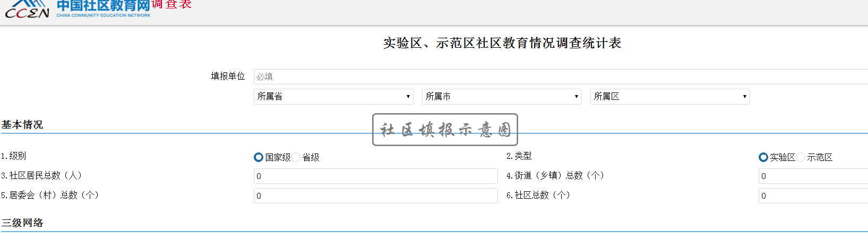Select the 实验区 radio button
The height and width of the screenshot is (247, 868).
click(x=763, y=157)
